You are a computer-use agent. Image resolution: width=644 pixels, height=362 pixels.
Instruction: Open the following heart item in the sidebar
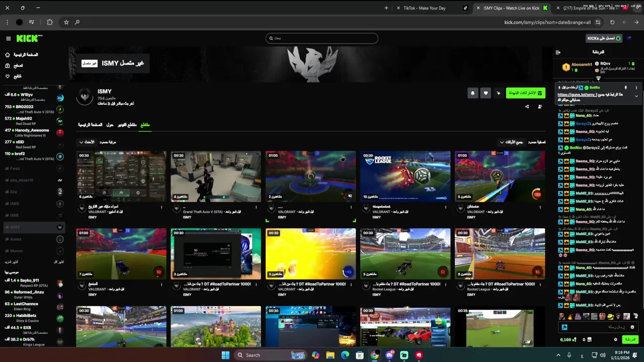coord(14,76)
